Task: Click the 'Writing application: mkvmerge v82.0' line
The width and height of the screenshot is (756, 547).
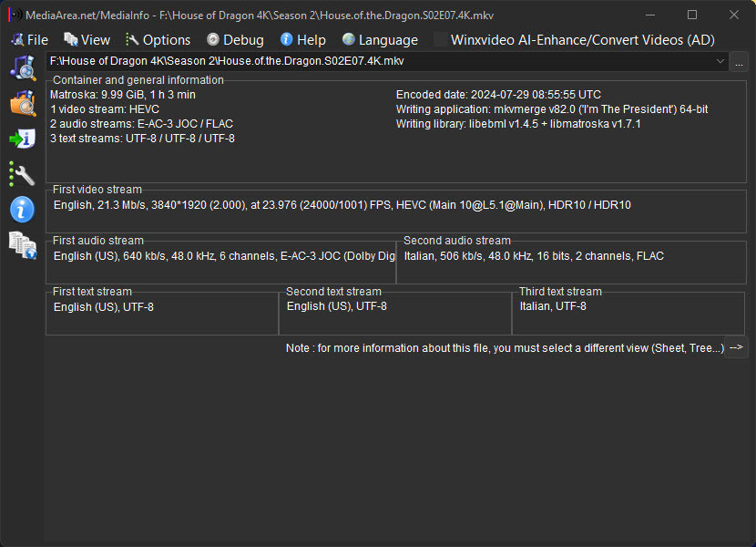Action: (x=552, y=109)
